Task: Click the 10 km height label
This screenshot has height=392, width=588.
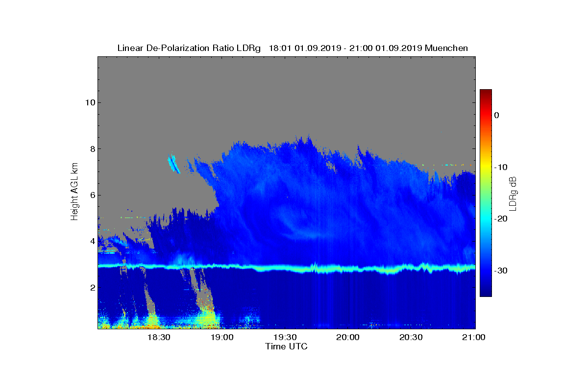Action: [x=89, y=102]
